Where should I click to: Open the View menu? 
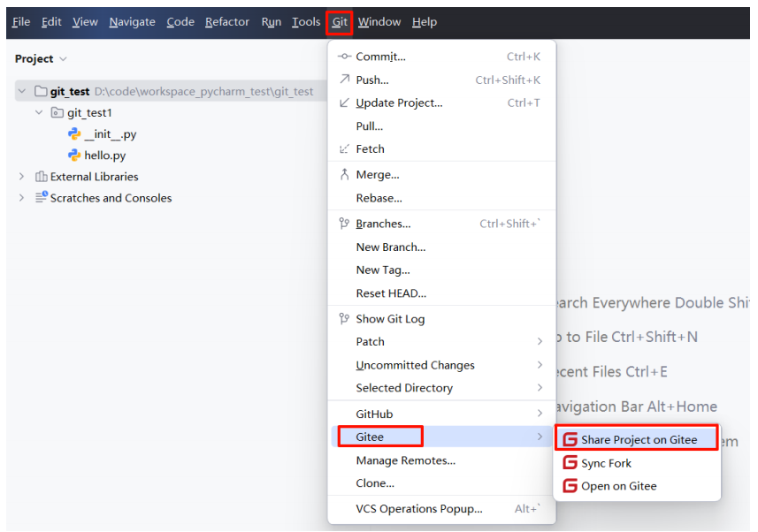pyautogui.click(x=85, y=22)
